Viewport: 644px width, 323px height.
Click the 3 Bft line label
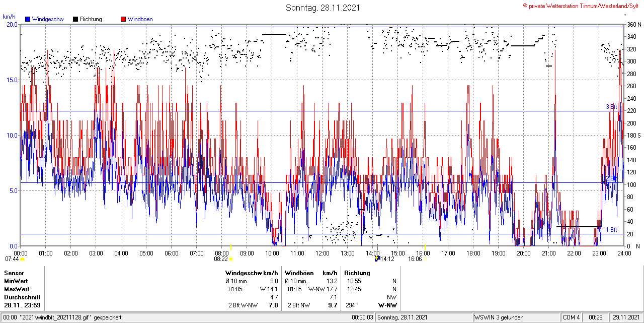[611, 107]
